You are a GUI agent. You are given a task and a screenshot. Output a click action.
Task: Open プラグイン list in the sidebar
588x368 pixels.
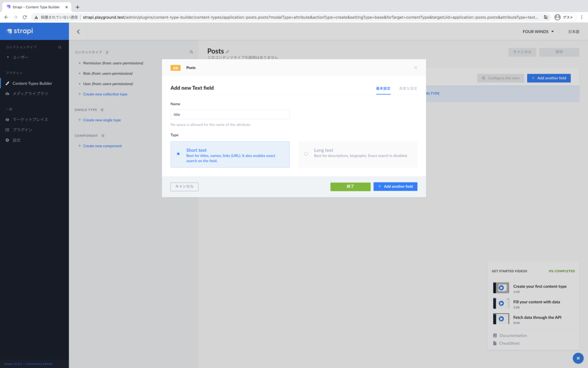pyautogui.click(x=22, y=130)
